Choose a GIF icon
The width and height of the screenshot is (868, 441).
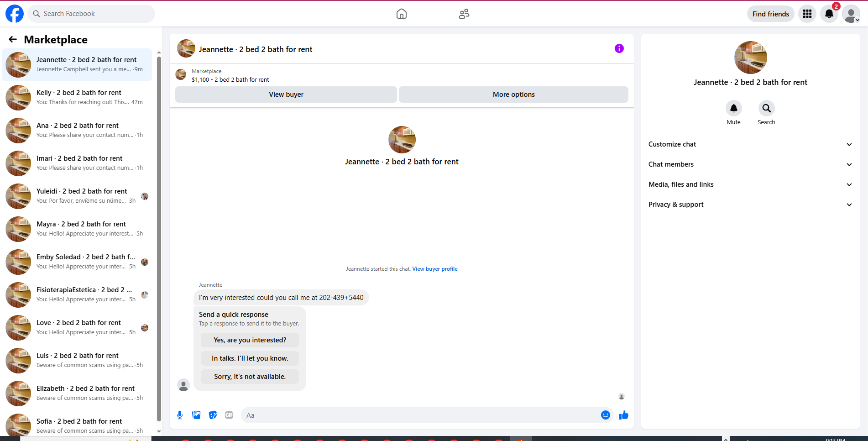229,415
